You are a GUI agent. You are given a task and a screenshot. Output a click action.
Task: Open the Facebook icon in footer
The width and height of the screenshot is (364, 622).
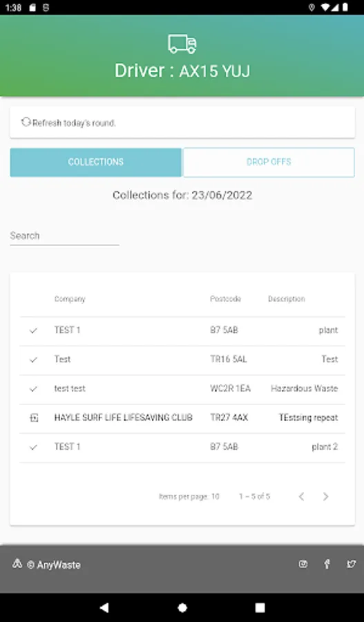pos(327,564)
